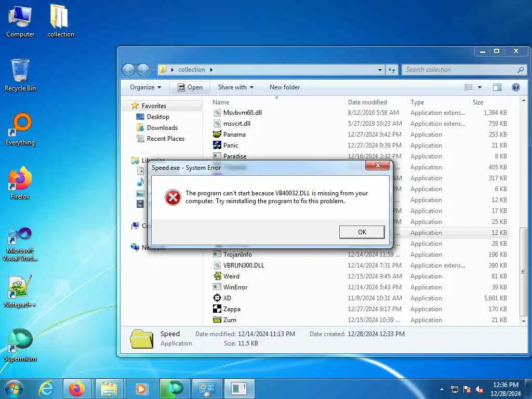Open the Windows Start menu
This screenshot has width=532, height=399.
click(14, 389)
